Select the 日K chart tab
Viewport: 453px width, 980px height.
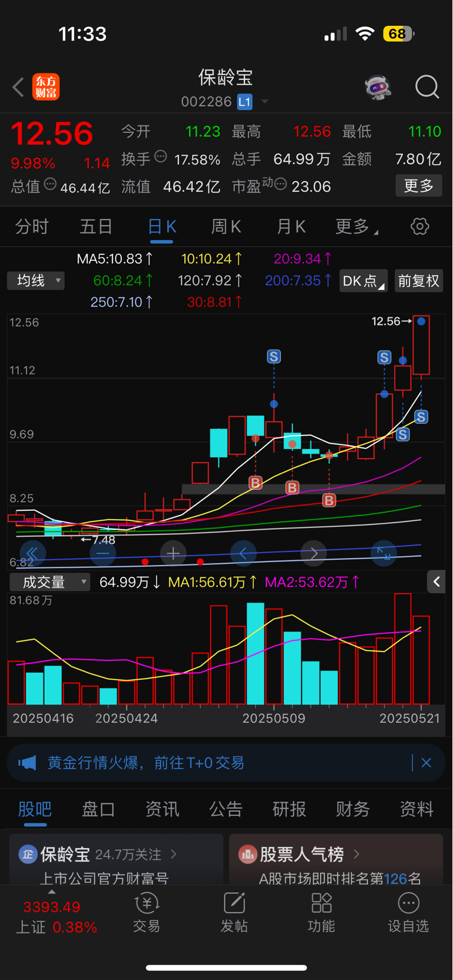click(x=162, y=227)
